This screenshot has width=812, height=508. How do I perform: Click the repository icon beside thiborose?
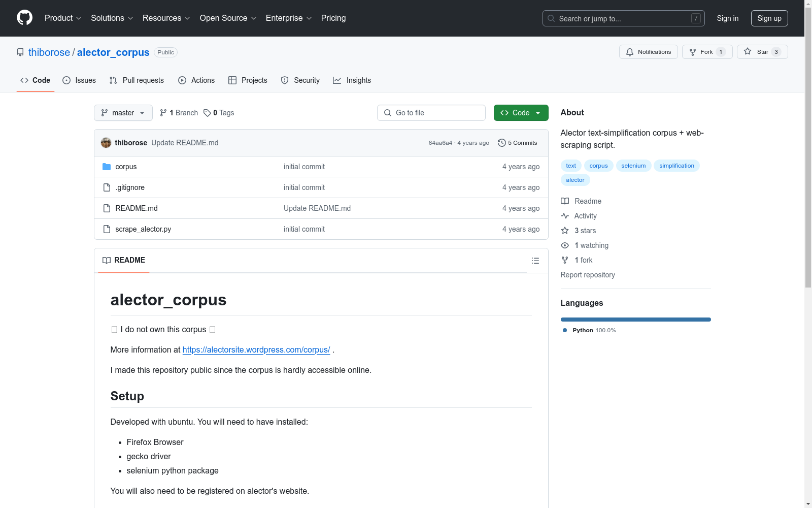[20, 52]
